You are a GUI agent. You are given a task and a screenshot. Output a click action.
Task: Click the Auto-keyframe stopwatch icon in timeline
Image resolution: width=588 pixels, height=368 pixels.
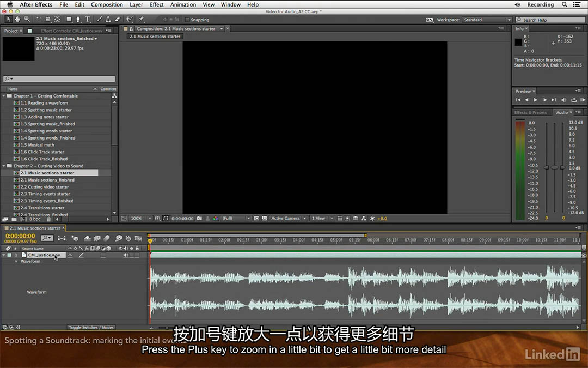(128, 238)
